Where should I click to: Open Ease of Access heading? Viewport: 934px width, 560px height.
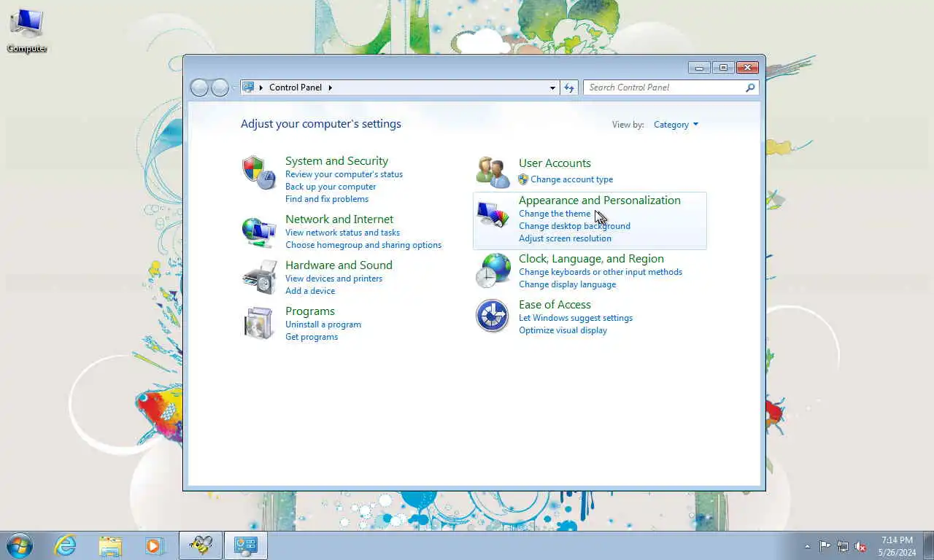[x=555, y=305]
